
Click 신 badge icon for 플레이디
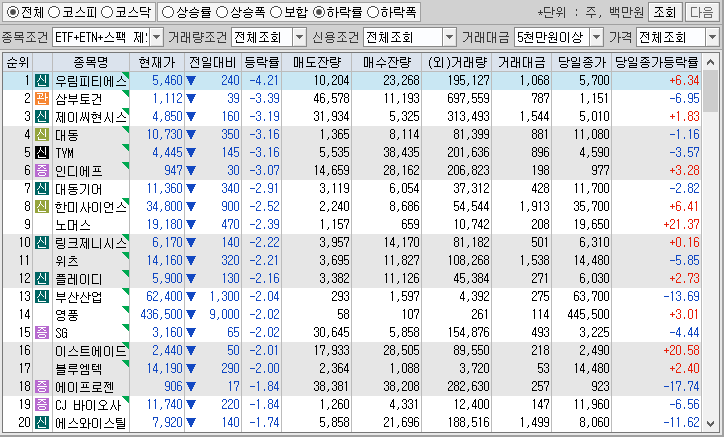42,279
